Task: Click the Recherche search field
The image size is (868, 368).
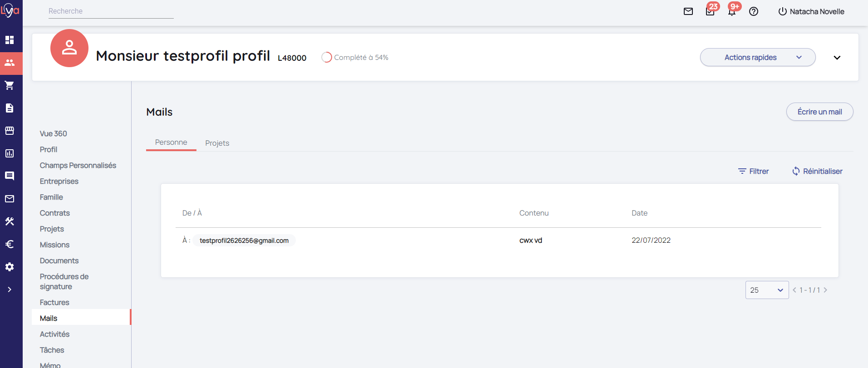Action: pos(111,11)
